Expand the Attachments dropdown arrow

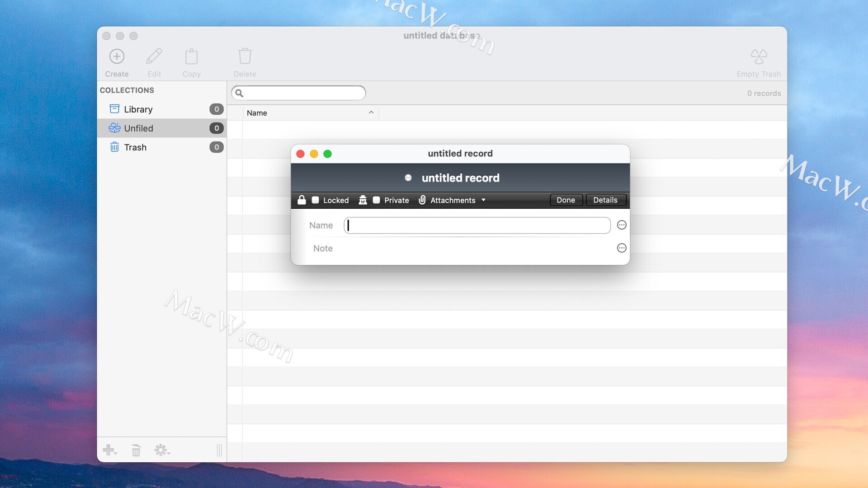pos(483,200)
